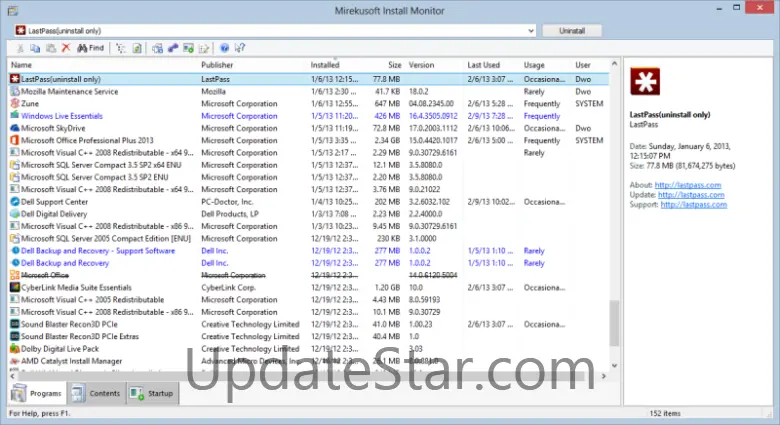Click the vertical scrollbar up arrow

[x=614, y=64]
